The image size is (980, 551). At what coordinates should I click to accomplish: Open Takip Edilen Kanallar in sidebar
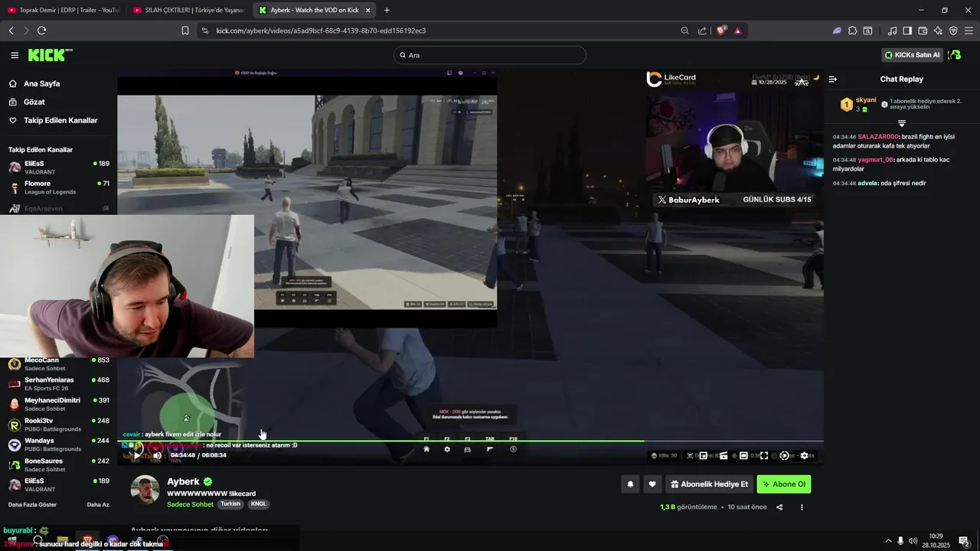coord(60,120)
